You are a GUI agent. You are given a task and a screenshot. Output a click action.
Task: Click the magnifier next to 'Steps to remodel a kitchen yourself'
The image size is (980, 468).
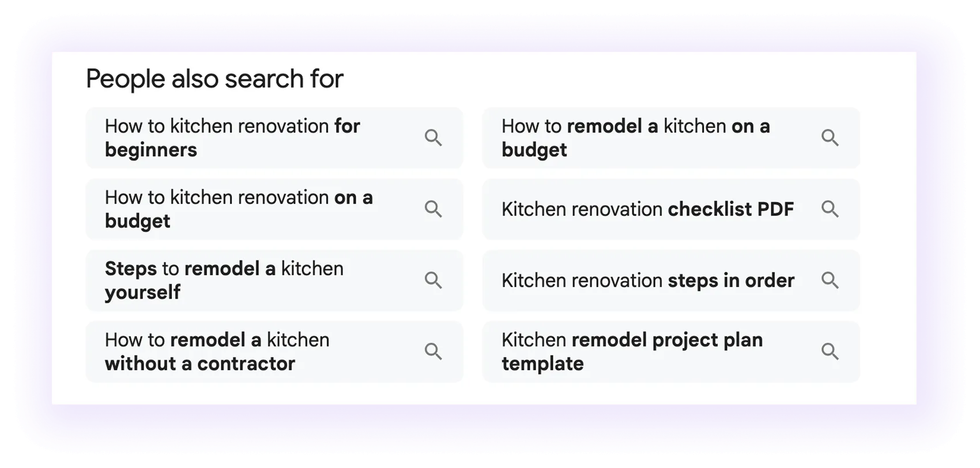[x=434, y=281]
